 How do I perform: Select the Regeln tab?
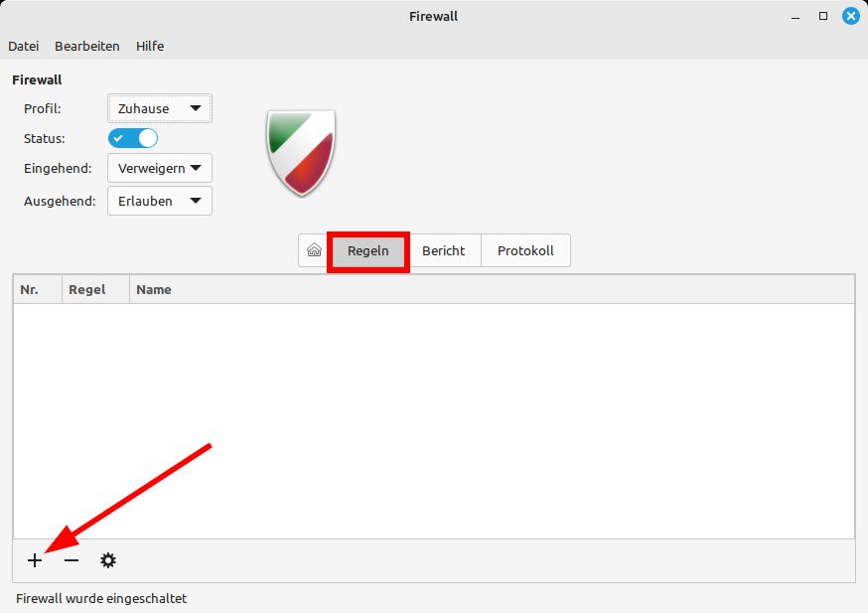click(x=368, y=250)
